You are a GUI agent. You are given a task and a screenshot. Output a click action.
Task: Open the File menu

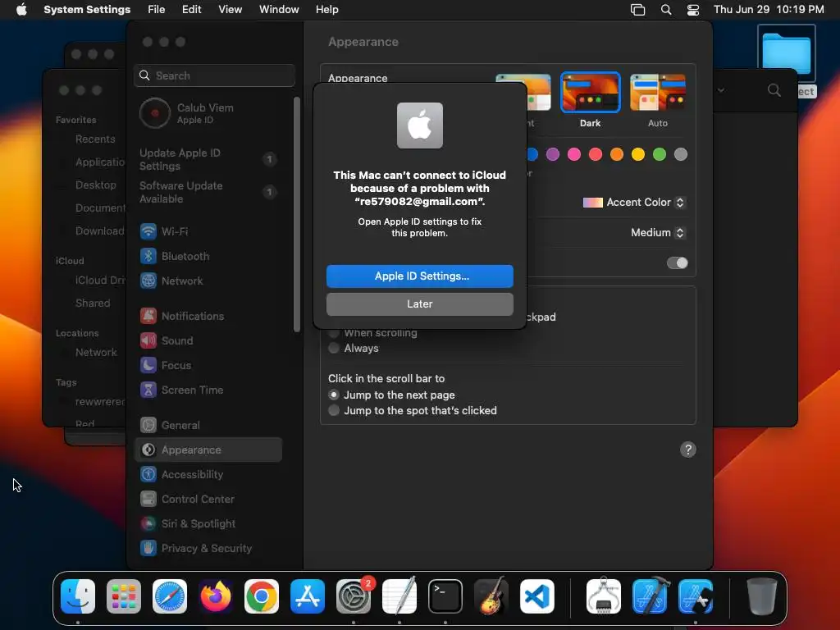pyautogui.click(x=157, y=10)
